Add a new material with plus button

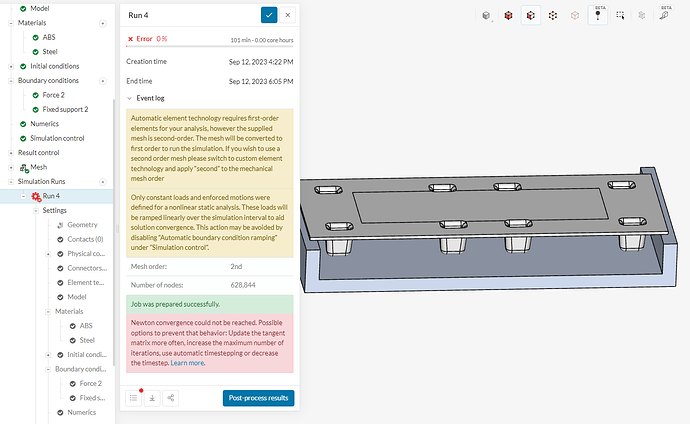pos(103,23)
